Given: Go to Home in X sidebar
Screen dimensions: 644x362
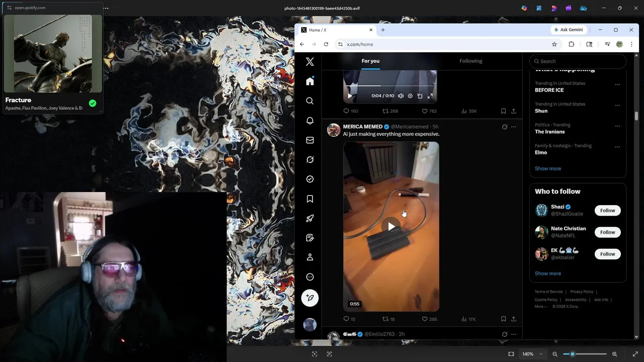Looking at the screenshot, I should coord(310,81).
